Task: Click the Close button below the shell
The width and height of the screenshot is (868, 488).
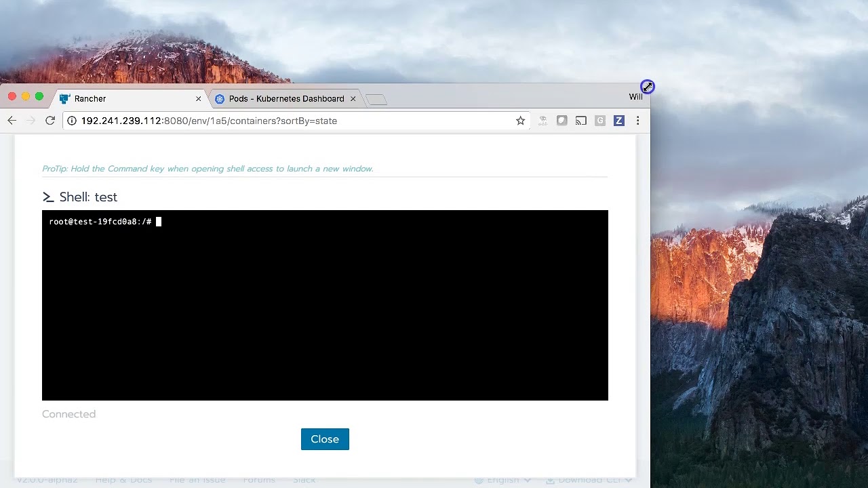Action: point(325,439)
